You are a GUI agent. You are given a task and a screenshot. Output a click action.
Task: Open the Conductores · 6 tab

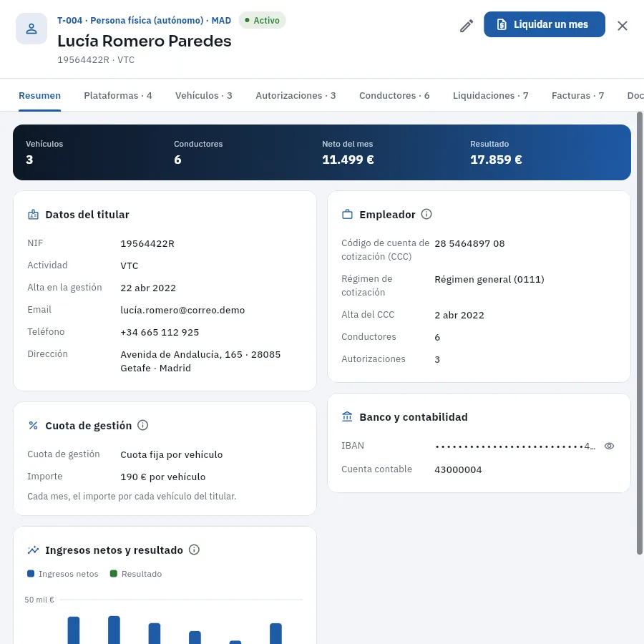[394, 96]
